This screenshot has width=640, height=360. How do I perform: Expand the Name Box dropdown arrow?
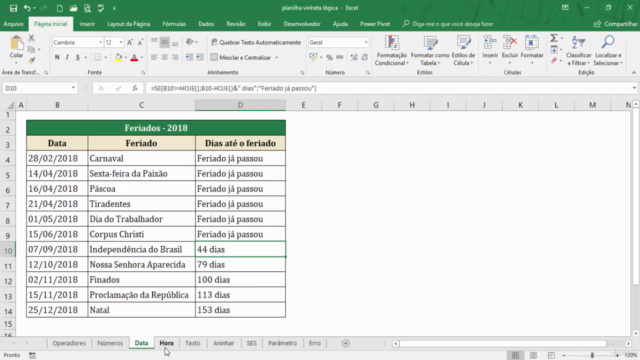pos(73,88)
